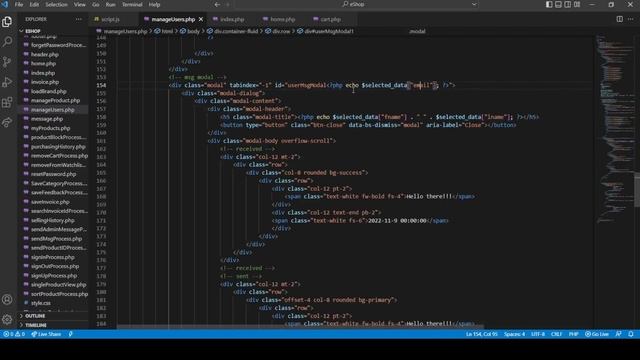Click the Go Live status bar button
640x360 pixels.
pyautogui.click(x=597, y=334)
